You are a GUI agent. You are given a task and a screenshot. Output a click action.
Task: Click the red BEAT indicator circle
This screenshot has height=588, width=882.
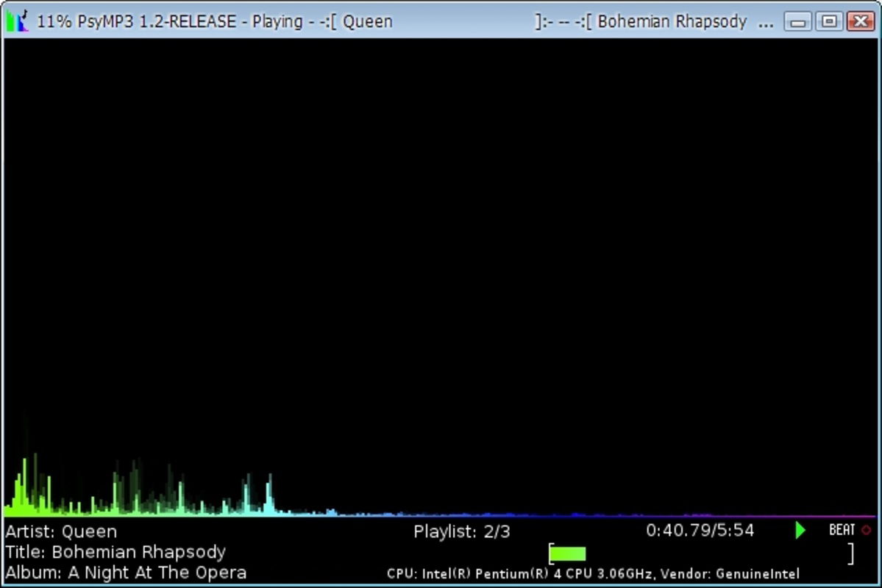coord(867,530)
